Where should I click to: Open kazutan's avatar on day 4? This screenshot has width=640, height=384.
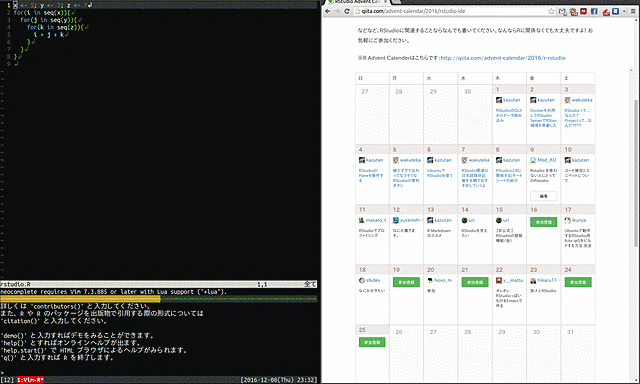[x=362, y=160]
